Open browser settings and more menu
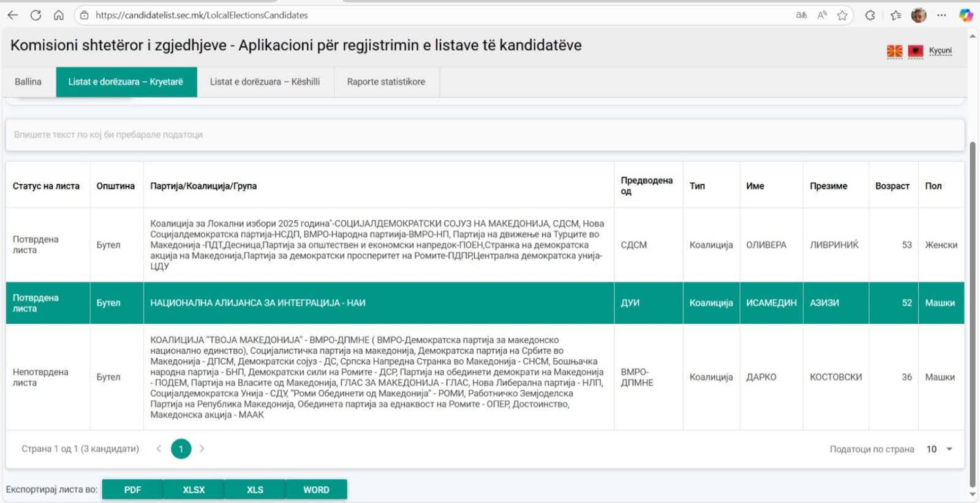 point(941,15)
